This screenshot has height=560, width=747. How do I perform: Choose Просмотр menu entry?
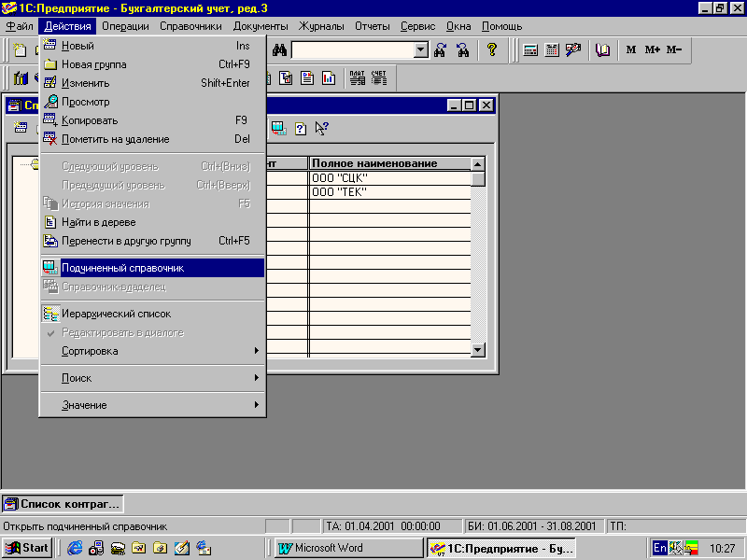[x=152, y=102]
